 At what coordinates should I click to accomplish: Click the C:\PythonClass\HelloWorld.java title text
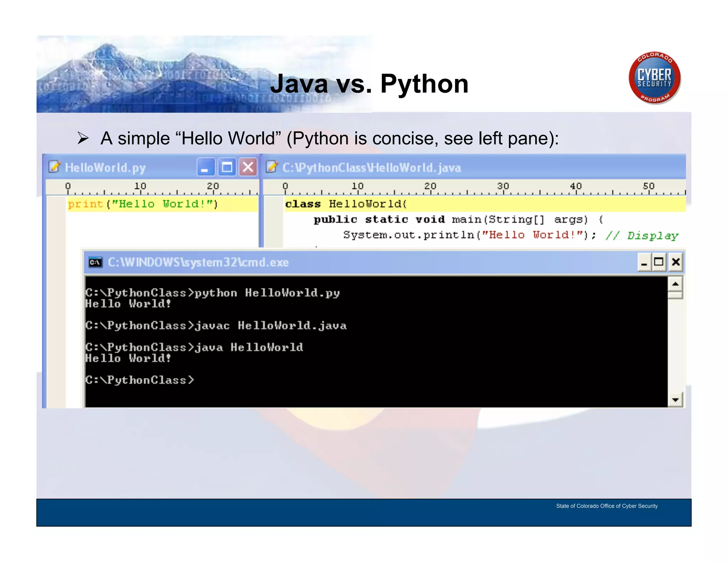click(371, 167)
